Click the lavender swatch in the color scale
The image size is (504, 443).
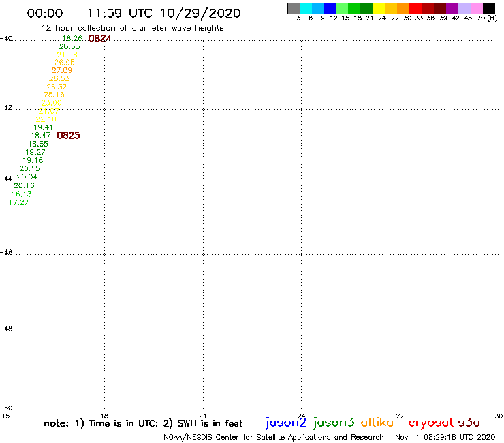click(x=464, y=8)
